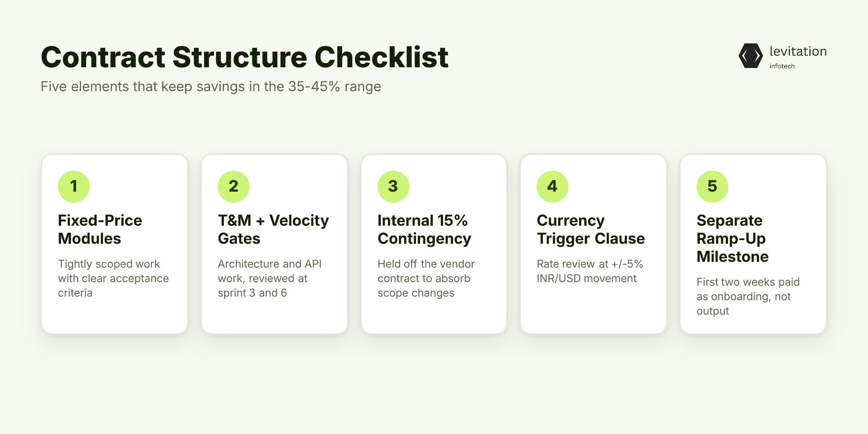Select the 'Internal 15% Contingency' heading
This screenshot has height=434, width=868.
tap(425, 229)
